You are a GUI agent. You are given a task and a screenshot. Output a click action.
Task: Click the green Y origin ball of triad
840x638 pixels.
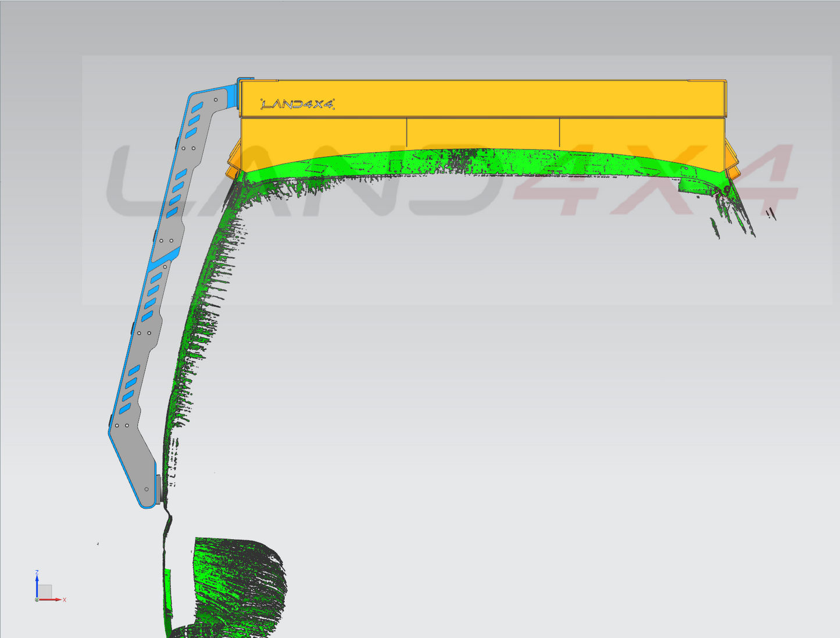37,600
